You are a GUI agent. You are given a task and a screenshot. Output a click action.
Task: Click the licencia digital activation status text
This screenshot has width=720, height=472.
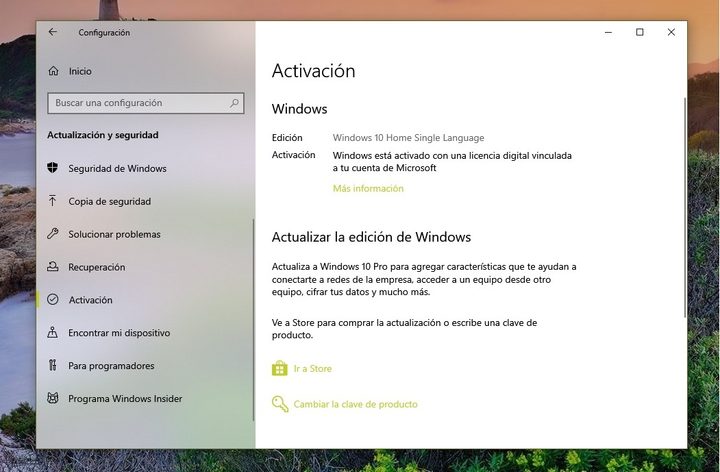coord(452,162)
